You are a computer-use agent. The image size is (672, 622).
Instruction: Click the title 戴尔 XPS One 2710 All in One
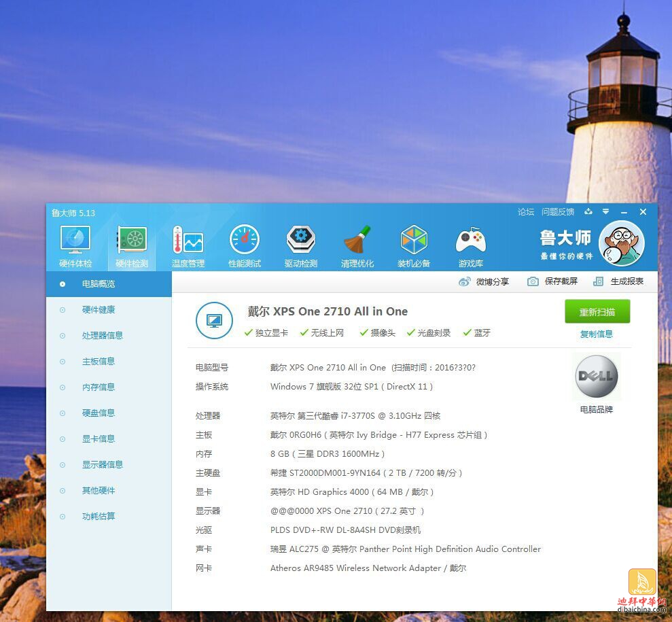(328, 311)
